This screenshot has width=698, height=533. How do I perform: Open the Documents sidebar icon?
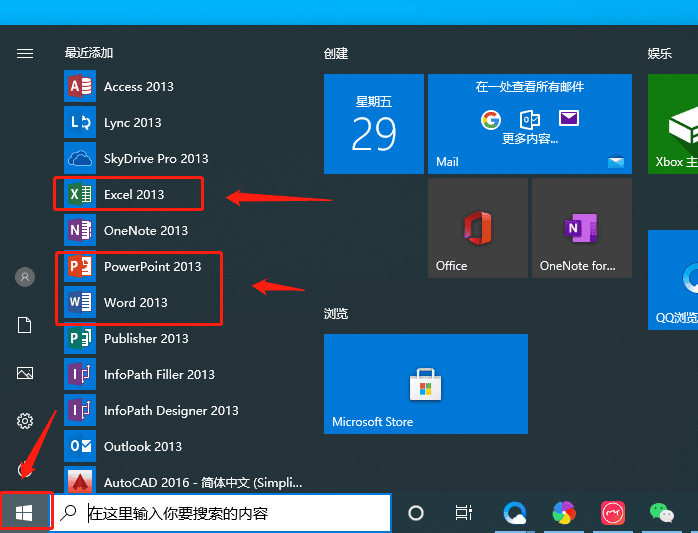click(x=25, y=325)
